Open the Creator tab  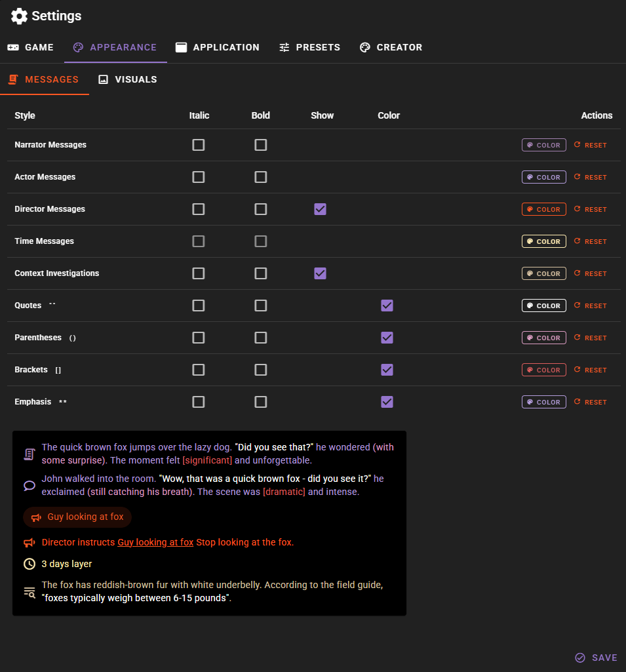tap(391, 47)
